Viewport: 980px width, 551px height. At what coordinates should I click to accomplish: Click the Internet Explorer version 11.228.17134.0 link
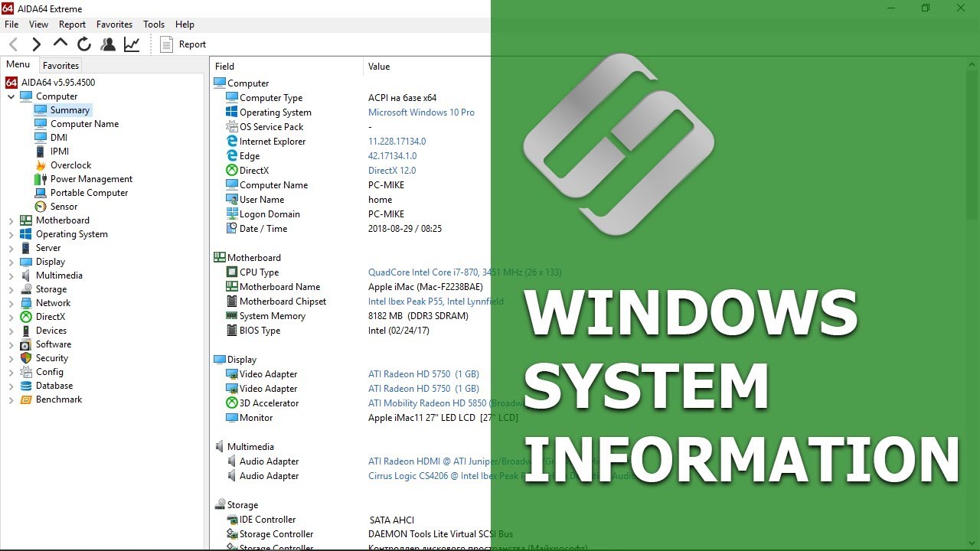(x=397, y=142)
